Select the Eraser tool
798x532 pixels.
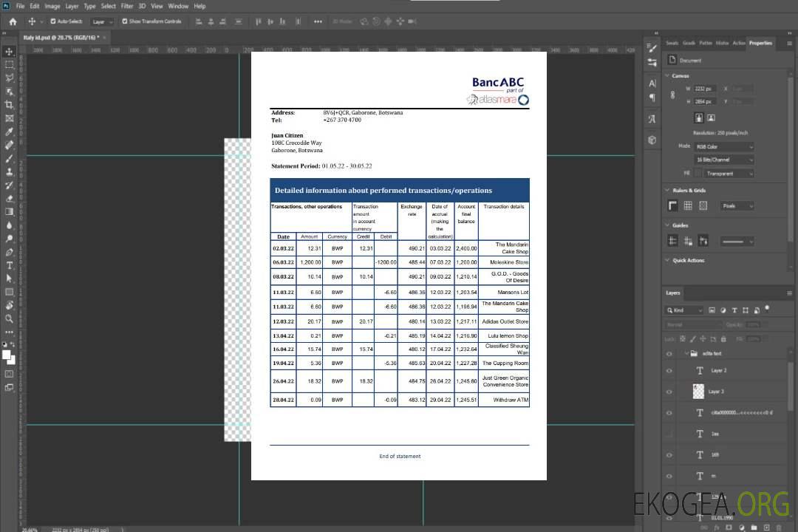click(9, 199)
